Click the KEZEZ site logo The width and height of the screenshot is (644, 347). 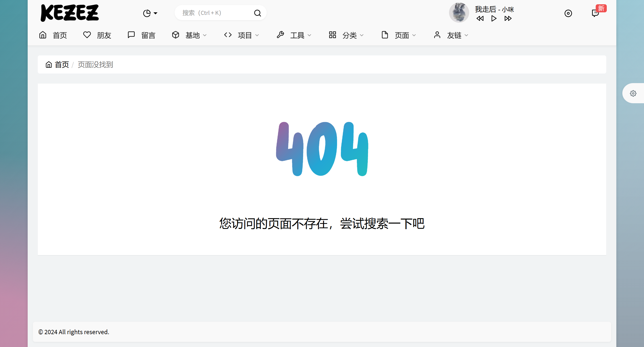(70, 13)
